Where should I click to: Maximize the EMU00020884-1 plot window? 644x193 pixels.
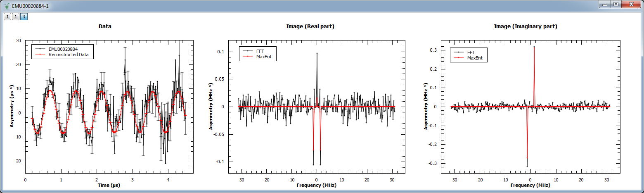click(616, 5)
